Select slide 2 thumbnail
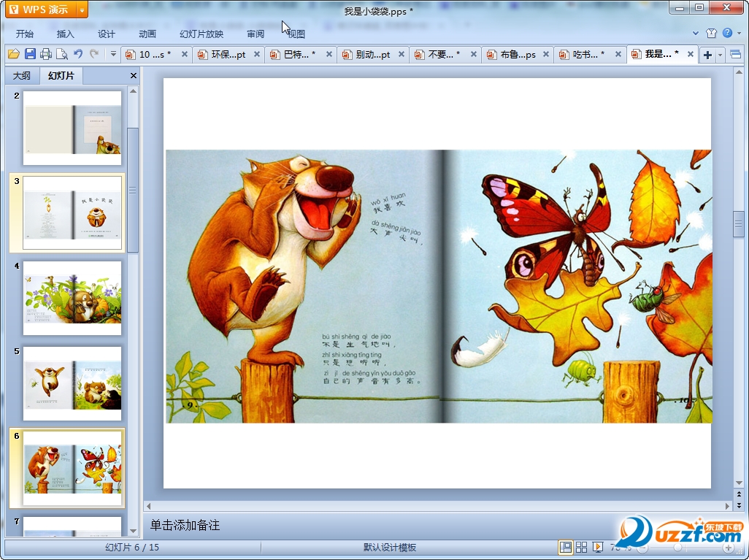749x560 pixels. click(72, 128)
